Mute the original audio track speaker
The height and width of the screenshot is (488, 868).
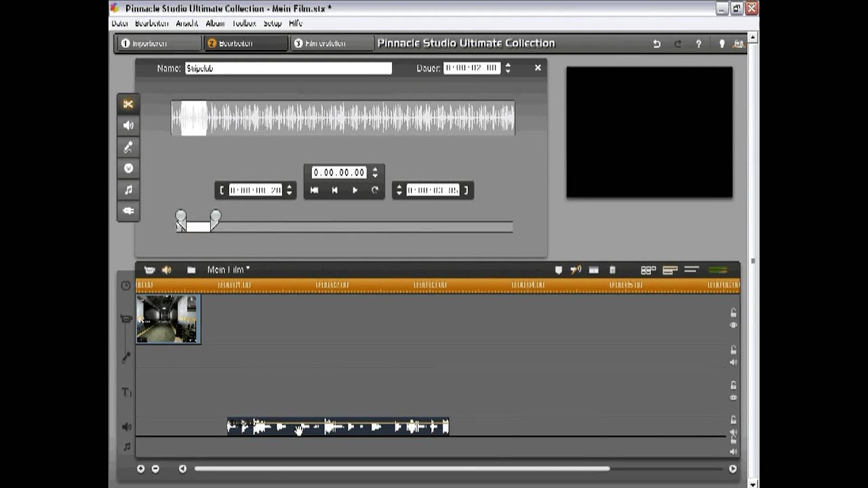(733, 363)
